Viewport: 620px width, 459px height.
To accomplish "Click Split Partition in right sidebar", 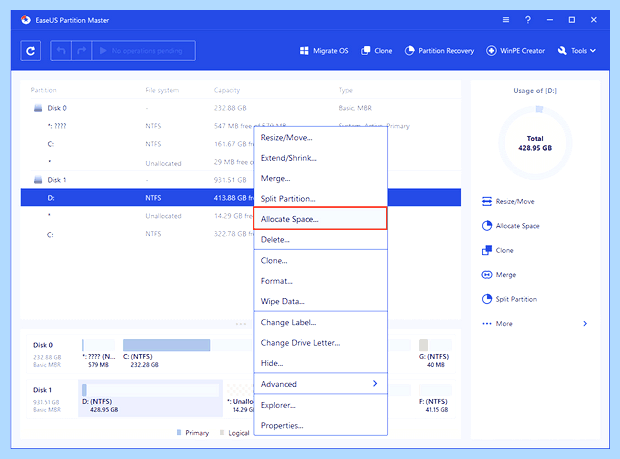I will click(x=509, y=299).
